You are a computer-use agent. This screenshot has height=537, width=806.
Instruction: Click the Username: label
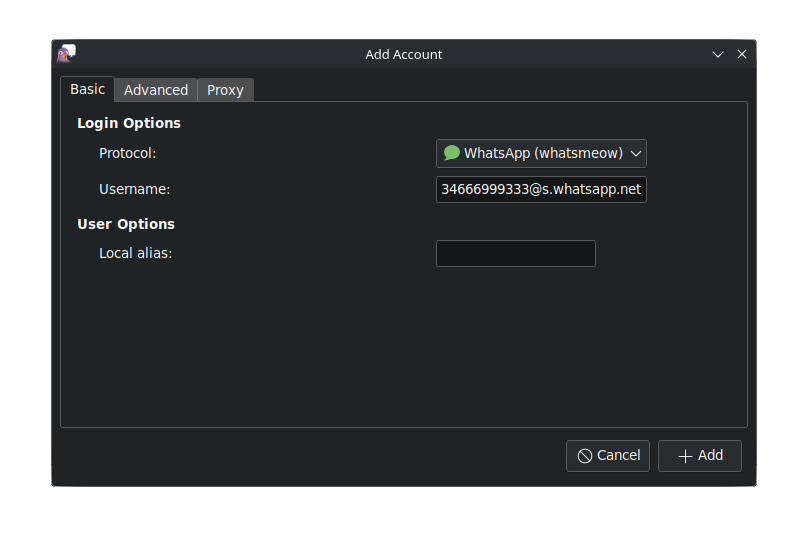tap(134, 189)
